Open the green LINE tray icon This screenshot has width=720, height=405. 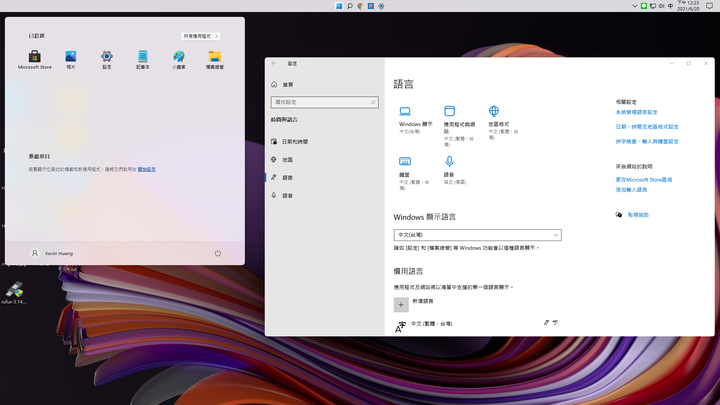[644, 6]
